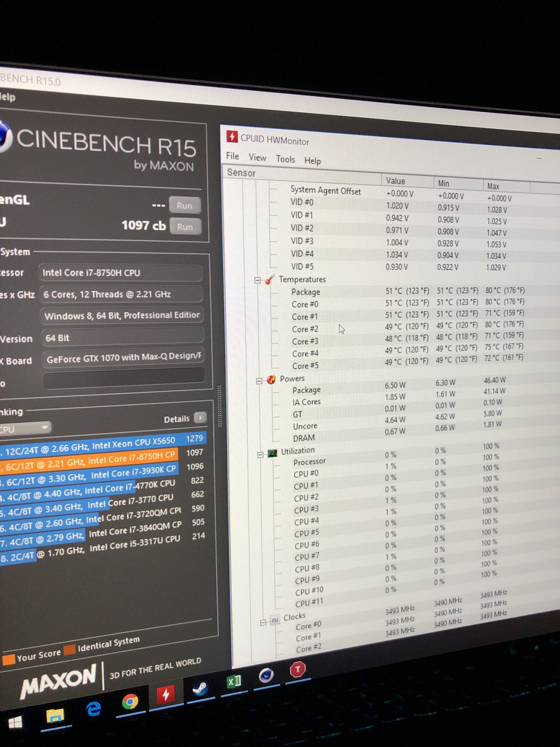560x747 pixels.
Task: Open the CPU ranking dropdown in Cinebench
Action: tap(25, 428)
